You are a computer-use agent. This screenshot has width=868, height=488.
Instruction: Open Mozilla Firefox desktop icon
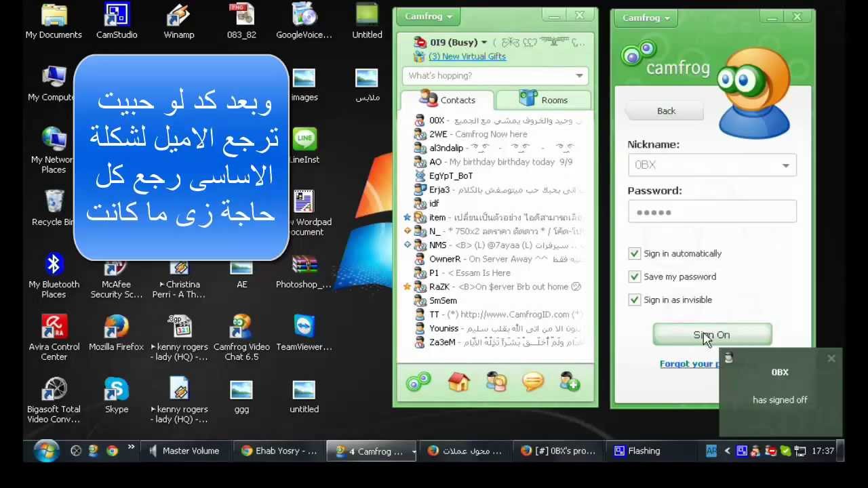(117, 333)
